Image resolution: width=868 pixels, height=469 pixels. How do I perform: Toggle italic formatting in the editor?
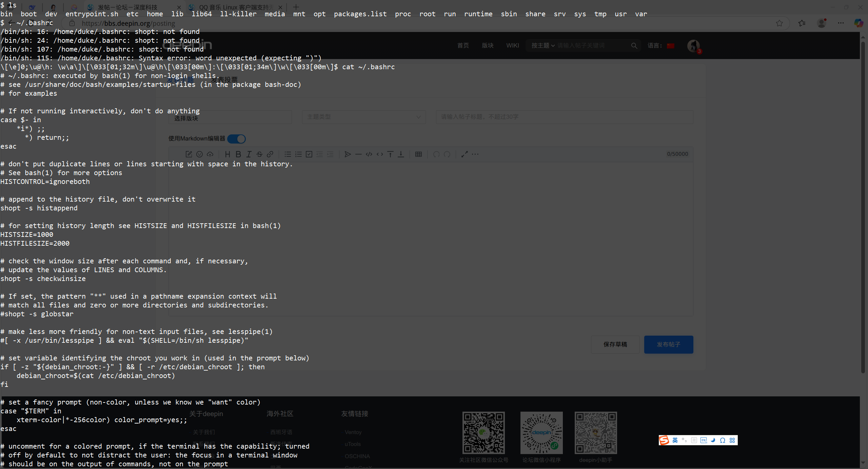pos(249,154)
